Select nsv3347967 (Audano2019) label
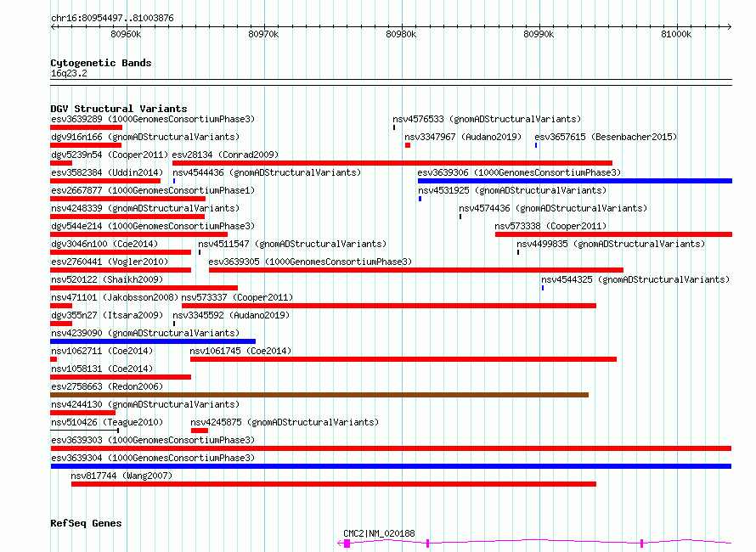Screen dimensions: 756x552 click(x=463, y=137)
